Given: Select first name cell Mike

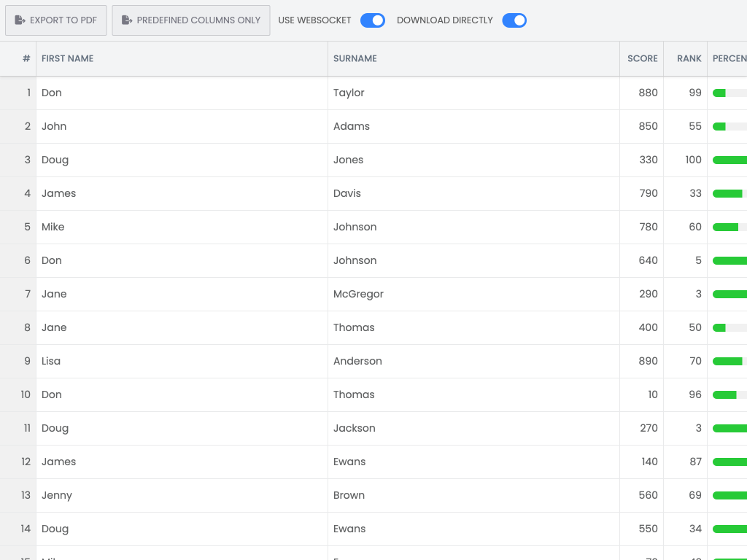Looking at the screenshot, I should 182,227.
